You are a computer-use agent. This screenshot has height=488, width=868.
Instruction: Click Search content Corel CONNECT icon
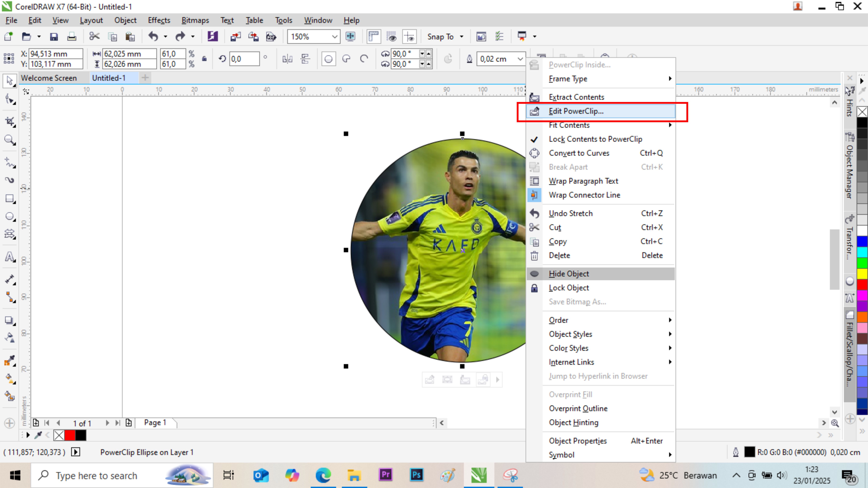coord(213,36)
